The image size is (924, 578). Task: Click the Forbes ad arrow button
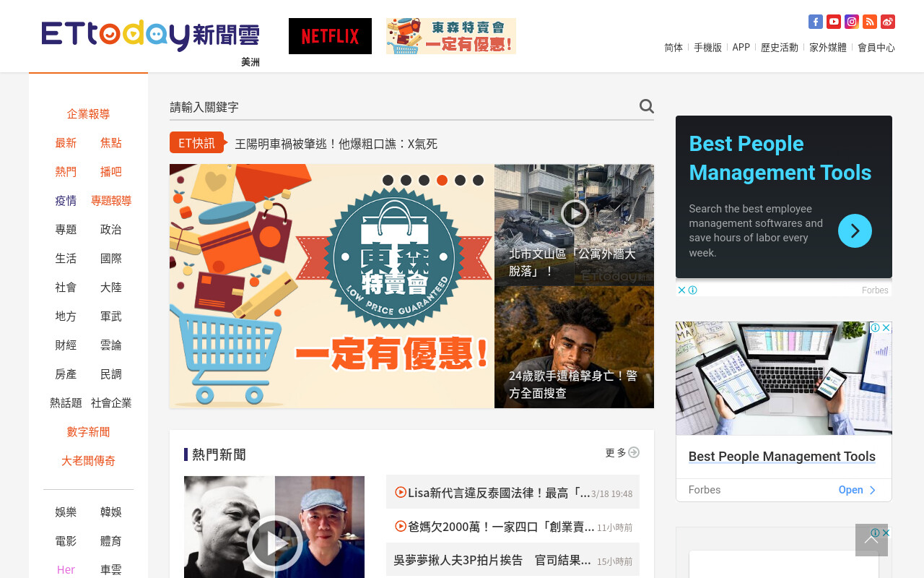pos(855,230)
